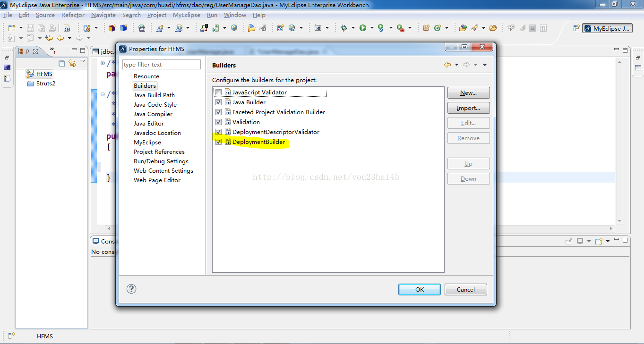The width and height of the screenshot is (644, 344).
Task: Click the MyEclipse J... perspective button
Action: [608, 28]
